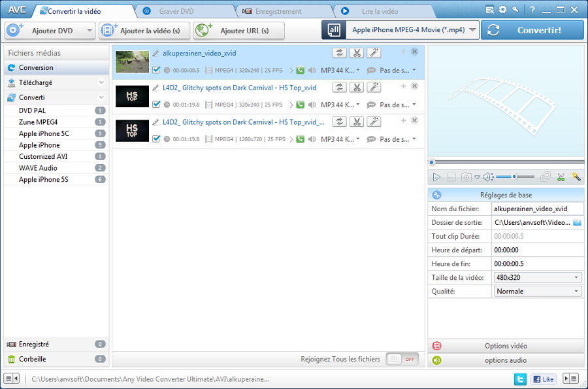Collapse the left panel with status bar icon
This screenshot has width=588, height=389.
click(x=12, y=379)
